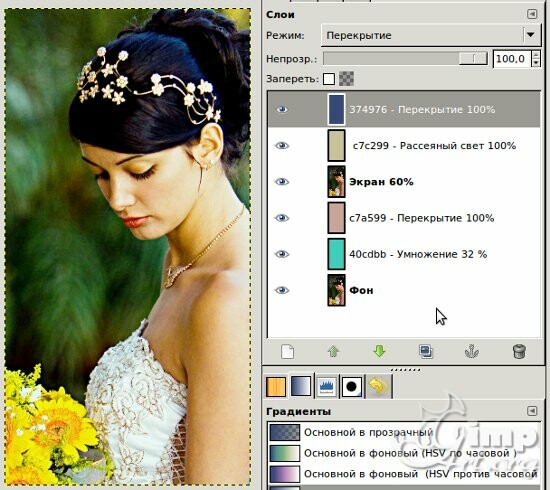Select layer c7c299 - Рассеяный свет 100%

click(404, 146)
